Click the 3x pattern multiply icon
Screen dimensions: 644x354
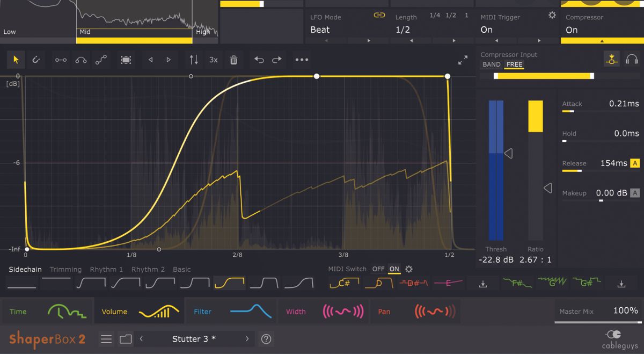point(213,60)
